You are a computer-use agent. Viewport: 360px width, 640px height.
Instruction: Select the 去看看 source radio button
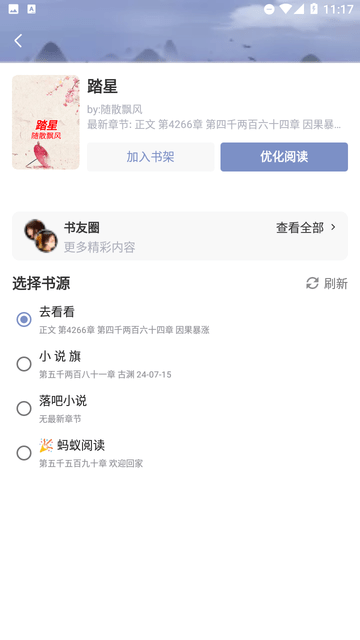click(x=24, y=319)
